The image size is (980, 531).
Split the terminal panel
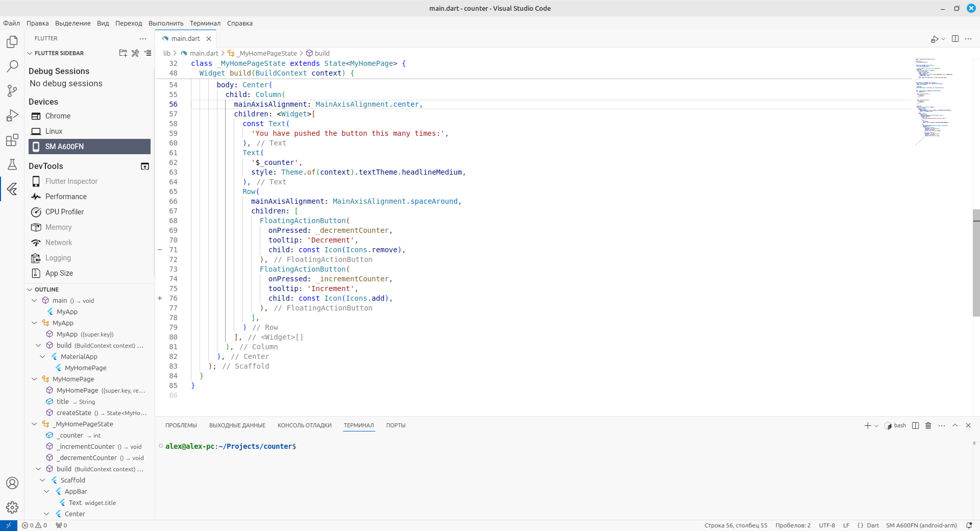click(x=916, y=425)
